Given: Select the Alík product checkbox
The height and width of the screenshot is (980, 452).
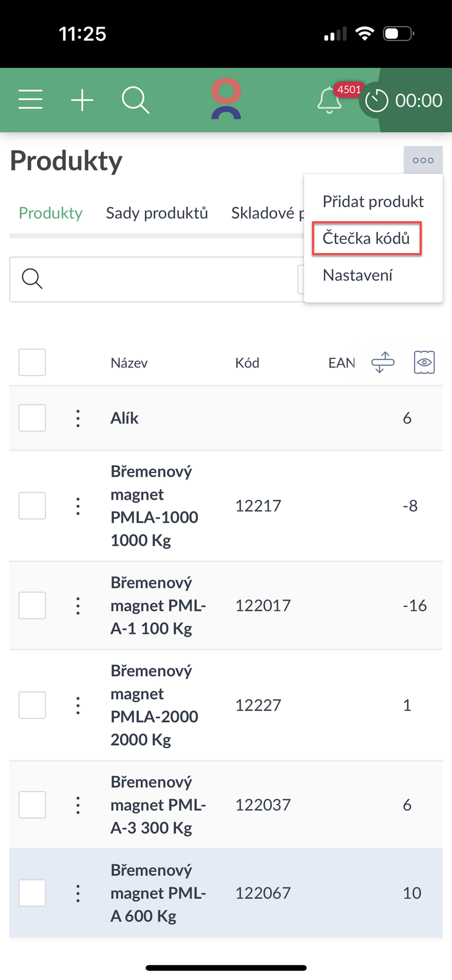Looking at the screenshot, I should [32, 418].
